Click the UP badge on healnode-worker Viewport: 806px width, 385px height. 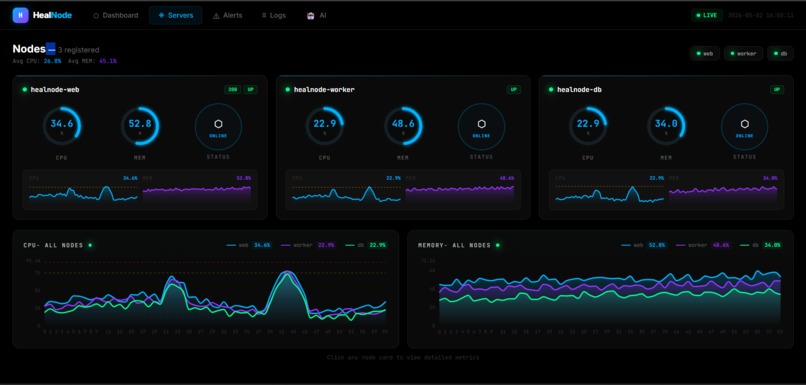click(x=514, y=89)
